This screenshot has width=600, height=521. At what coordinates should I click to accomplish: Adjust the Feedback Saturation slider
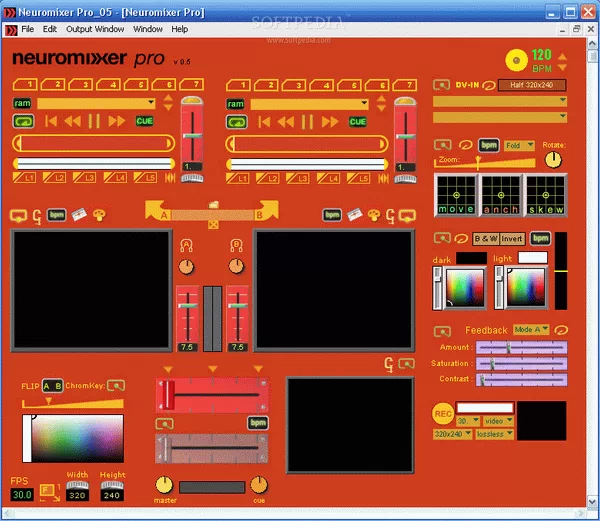point(522,364)
